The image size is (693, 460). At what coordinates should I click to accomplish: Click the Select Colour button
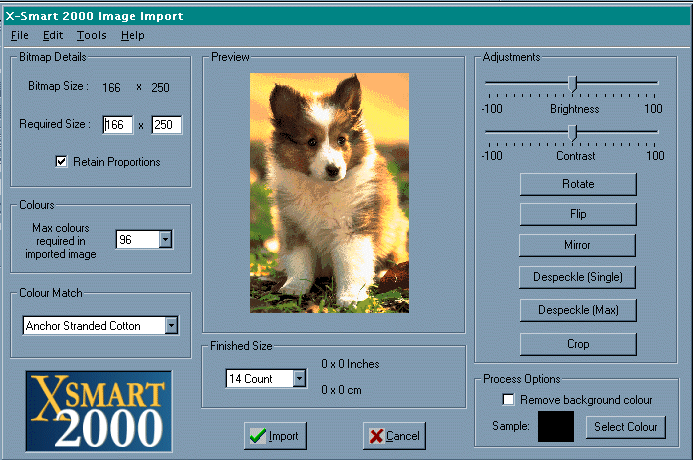point(625,427)
